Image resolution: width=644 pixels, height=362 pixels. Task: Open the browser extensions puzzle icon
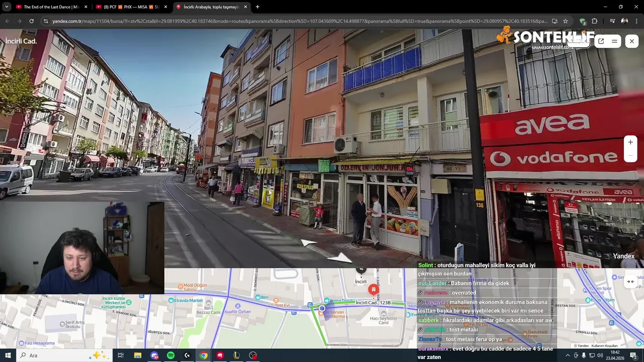click(x=595, y=21)
